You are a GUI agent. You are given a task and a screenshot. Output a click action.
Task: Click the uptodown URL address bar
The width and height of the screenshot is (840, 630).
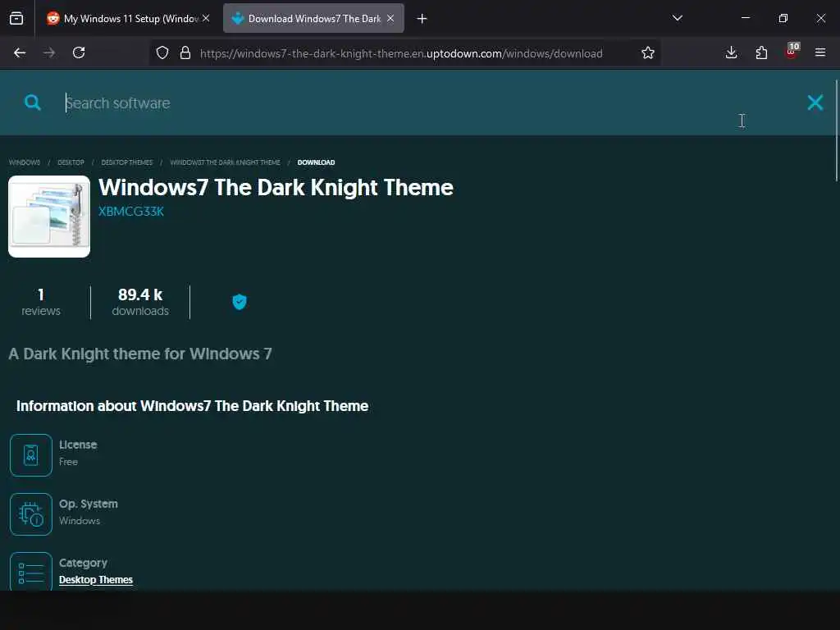tap(401, 53)
